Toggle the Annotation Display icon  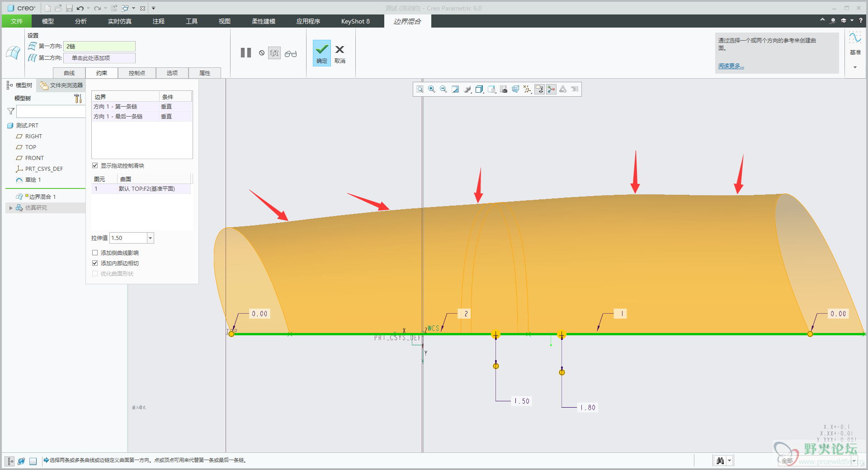coord(539,89)
